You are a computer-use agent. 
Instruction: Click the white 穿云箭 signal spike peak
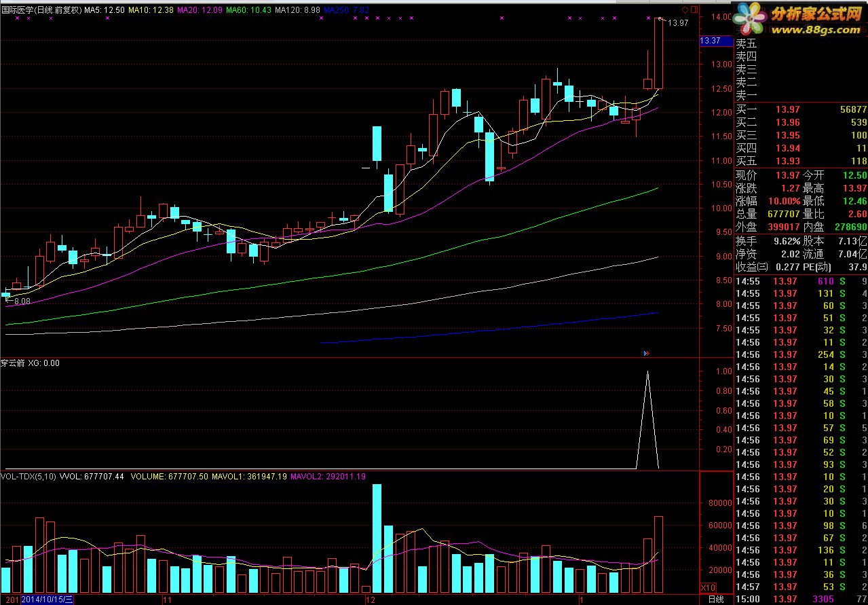647,372
